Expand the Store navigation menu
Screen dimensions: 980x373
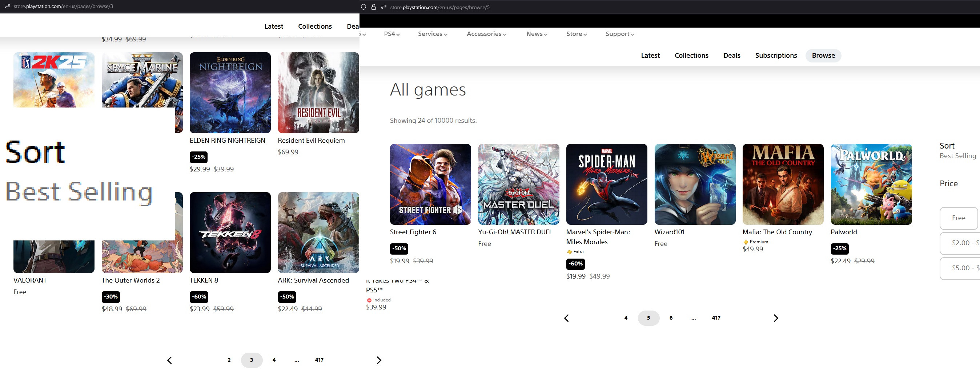pyautogui.click(x=577, y=34)
